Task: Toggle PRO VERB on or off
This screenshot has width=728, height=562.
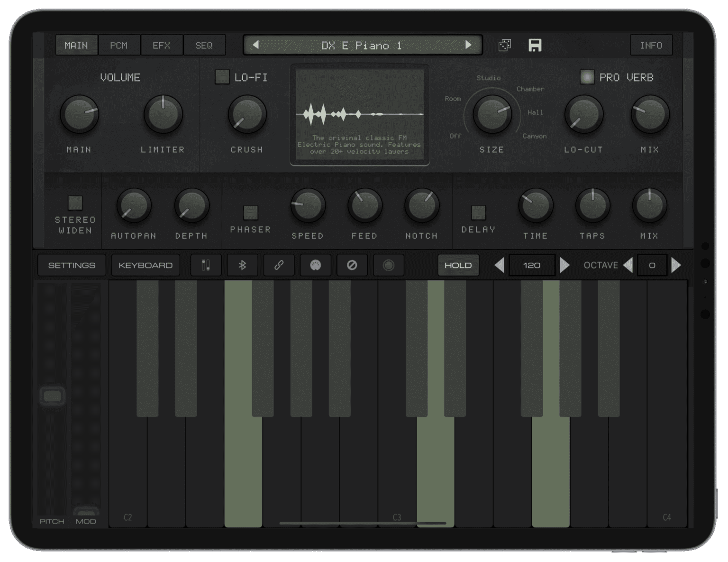Action: coord(588,77)
